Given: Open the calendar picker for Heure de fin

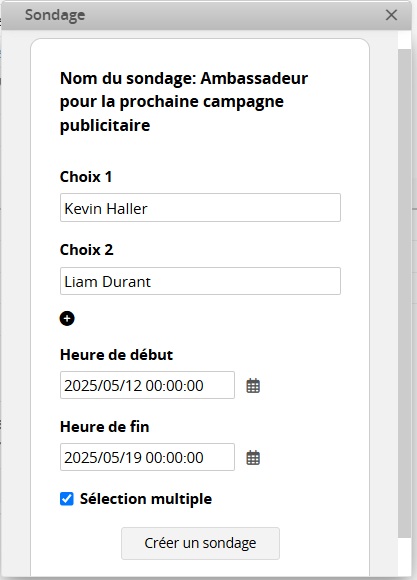Looking at the screenshot, I should pos(253,458).
